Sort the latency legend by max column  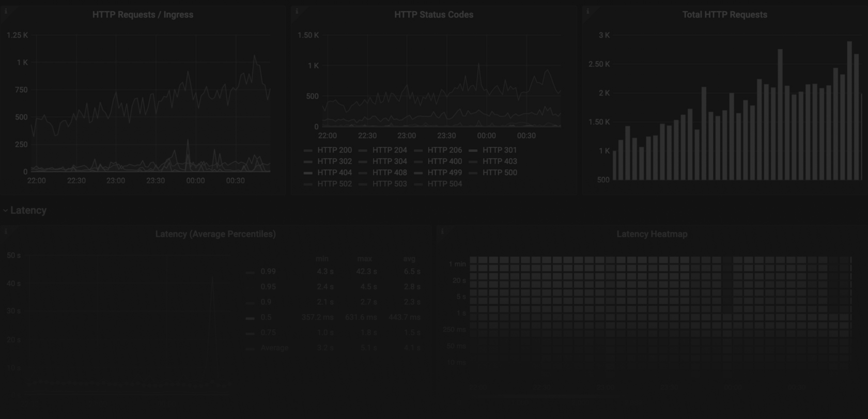coord(364,258)
